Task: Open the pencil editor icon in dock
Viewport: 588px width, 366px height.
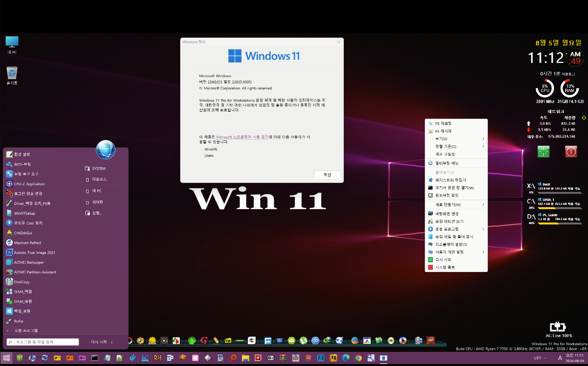Action: [216, 340]
